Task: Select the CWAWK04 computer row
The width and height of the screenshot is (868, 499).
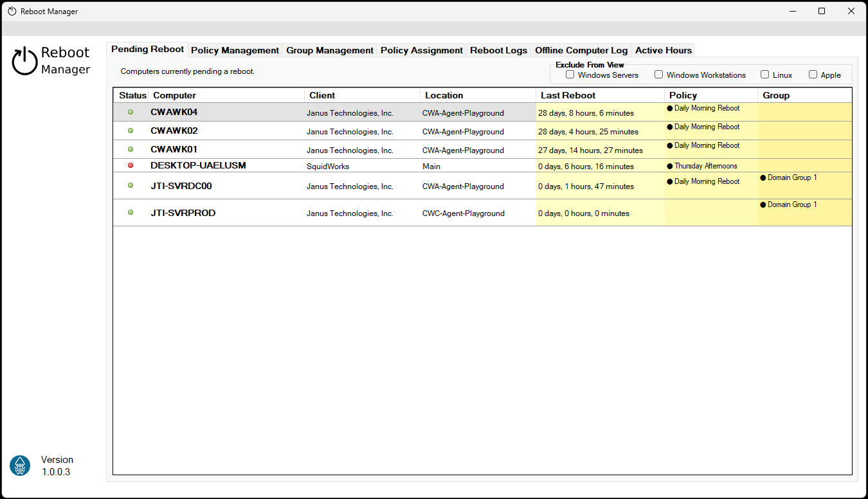Action: point(482,112)
